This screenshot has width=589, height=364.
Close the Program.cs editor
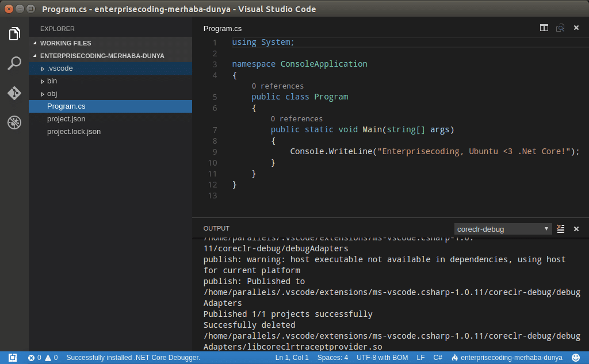click(x=576, y=28)
